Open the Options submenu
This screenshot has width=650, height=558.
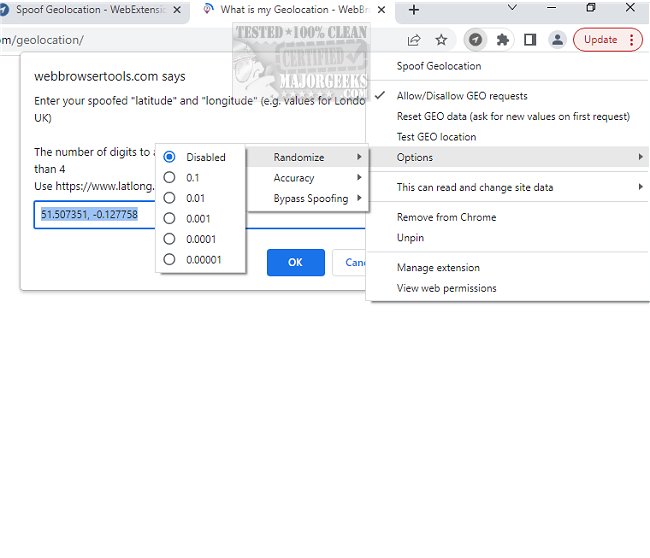508,157
